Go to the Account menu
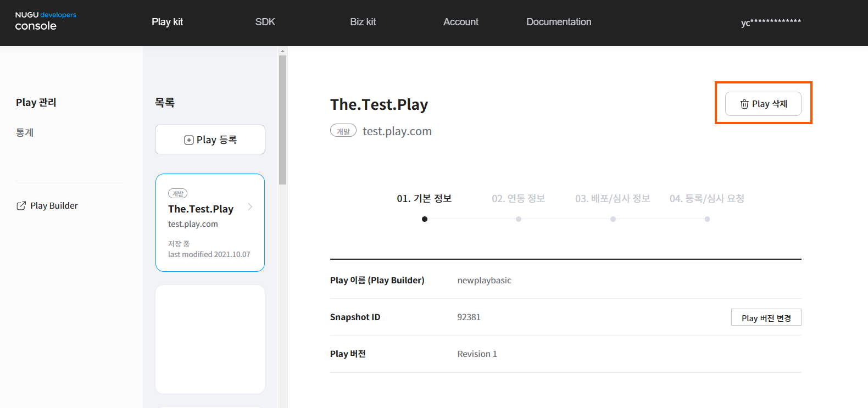The height and width of the screenshot is (408, 868). click(x=460, y=22)
